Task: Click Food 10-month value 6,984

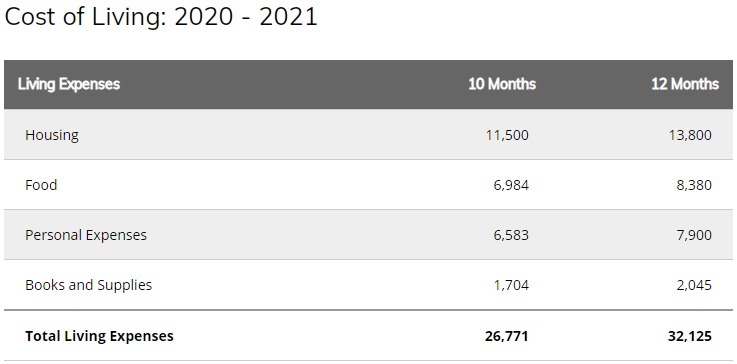Action: [x=511, y=185]
